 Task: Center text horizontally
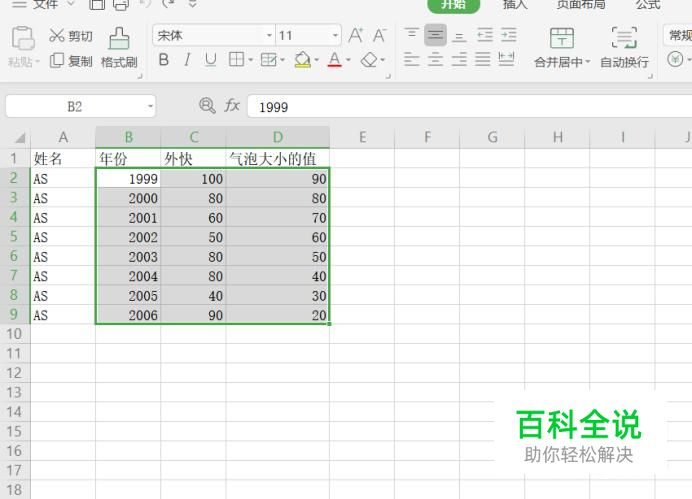click(x=435, y=59)
